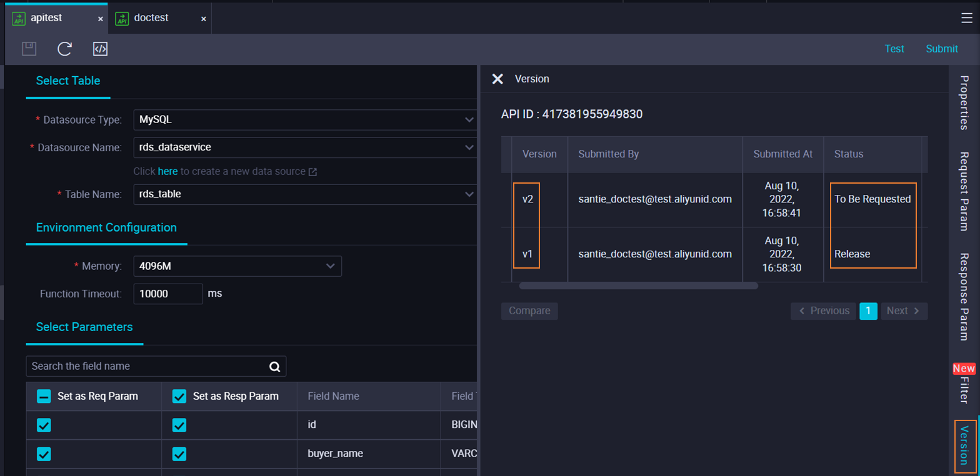Open the hamburger menu at top right

point(967,18)
